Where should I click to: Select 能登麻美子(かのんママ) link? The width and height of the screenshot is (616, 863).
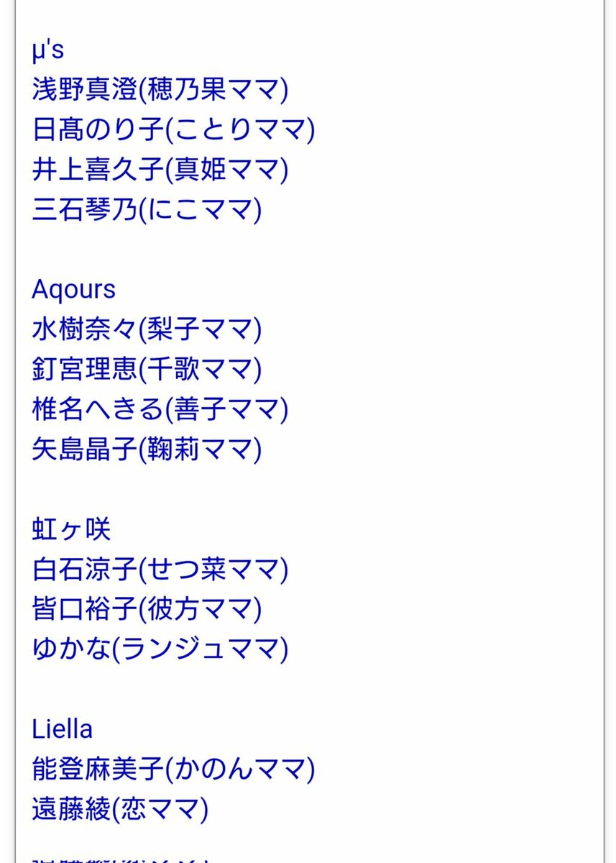click(x=173, y=770)
